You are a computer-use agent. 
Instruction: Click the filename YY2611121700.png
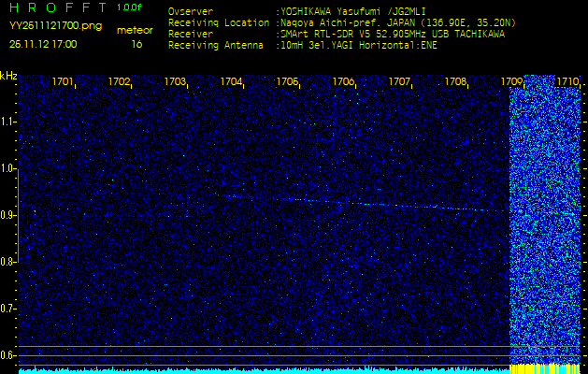[x=55, y=26]
